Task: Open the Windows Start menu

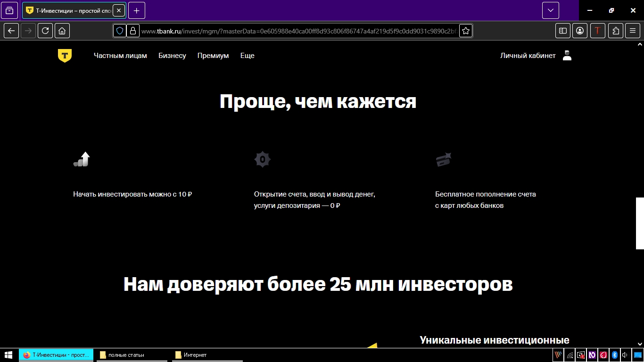Action: click(8, 355)
